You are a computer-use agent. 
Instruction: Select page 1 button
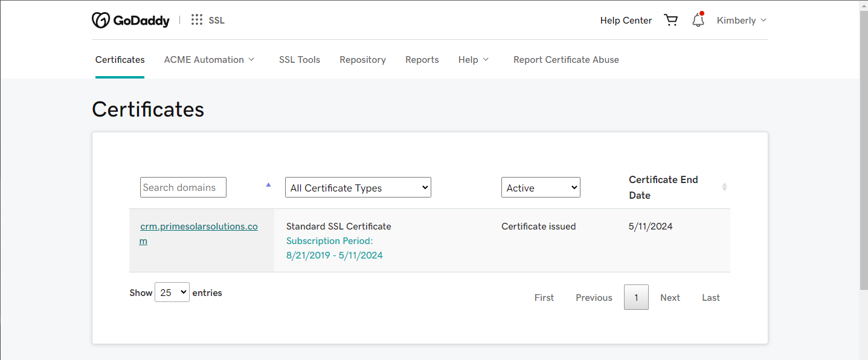[x=636, y=297]
